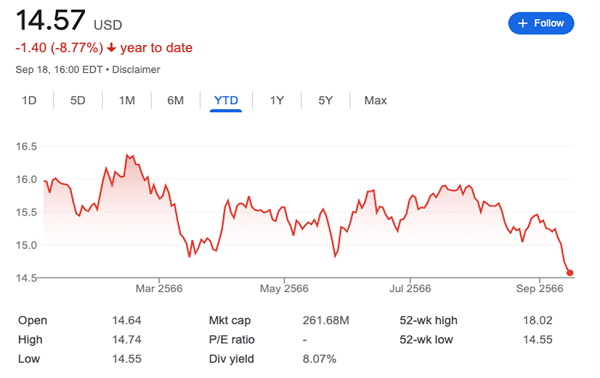Click the USD currency label
Screen dimensions: 600x378
point(108,25)
